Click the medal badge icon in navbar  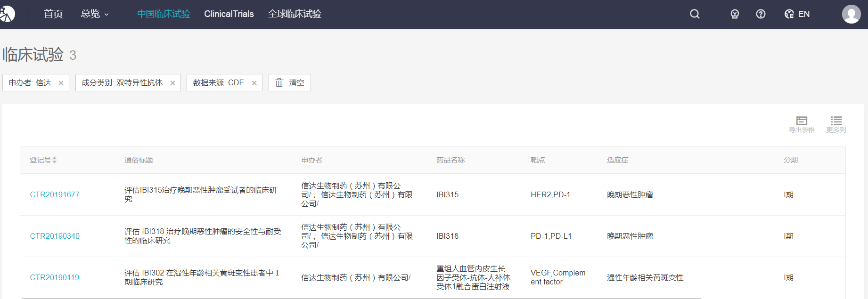[x=735, y=14]
